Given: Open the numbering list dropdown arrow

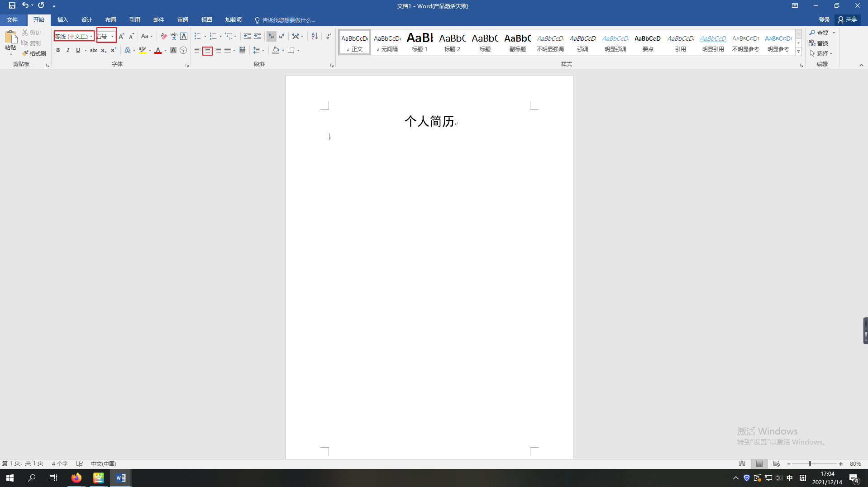Looking at the screenshot, I should (220, 36).
